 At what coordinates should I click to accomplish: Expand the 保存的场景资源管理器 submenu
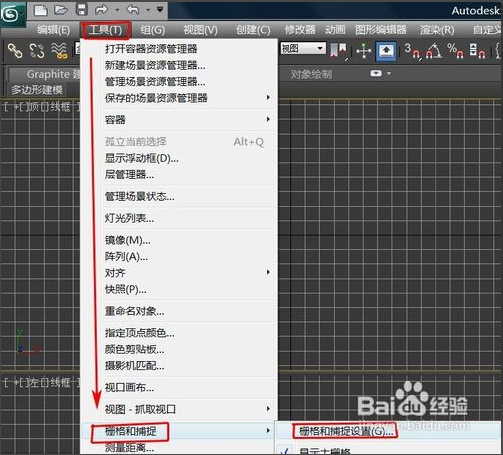pyautogui.click(x=179, y=98)
